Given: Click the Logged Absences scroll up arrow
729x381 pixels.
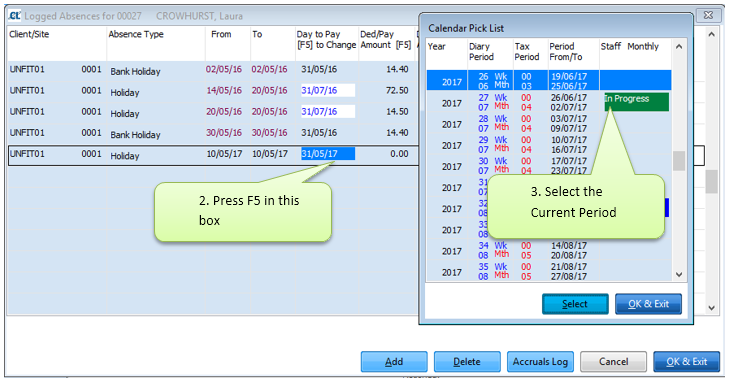Looking at the screenshot, I should click(x=711, y=34).
